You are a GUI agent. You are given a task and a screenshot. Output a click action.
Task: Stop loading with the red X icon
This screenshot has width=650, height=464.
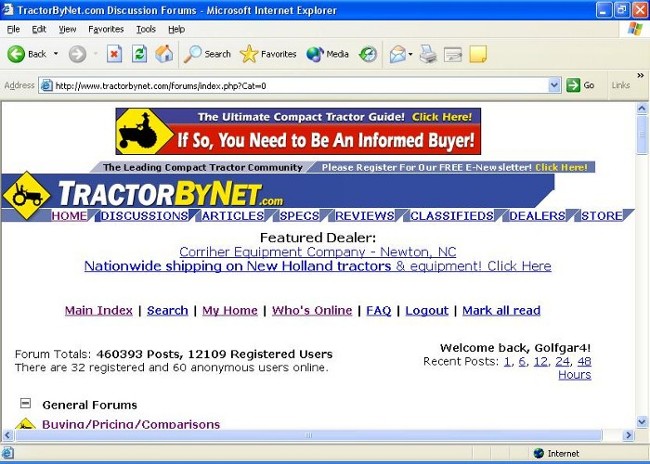click(114, 54)
